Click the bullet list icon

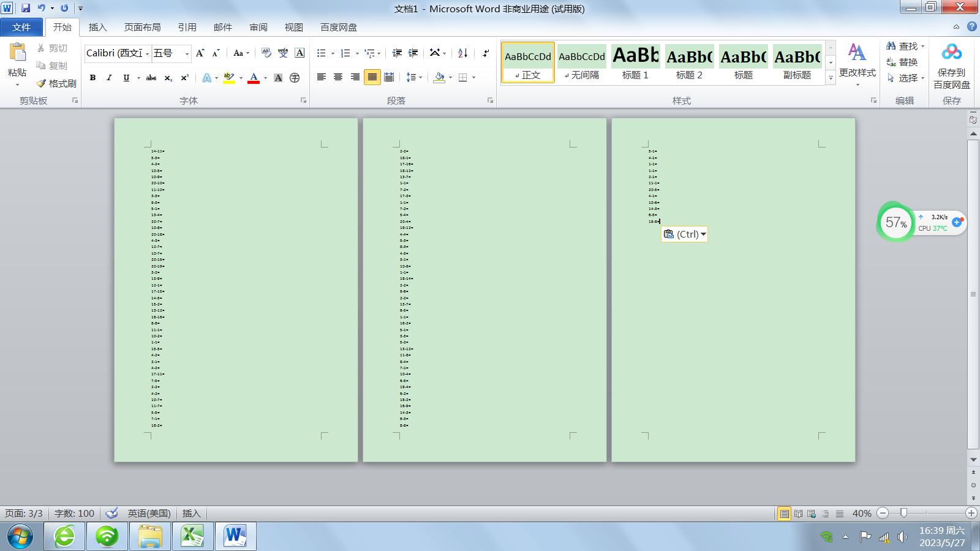coord(322,53)
